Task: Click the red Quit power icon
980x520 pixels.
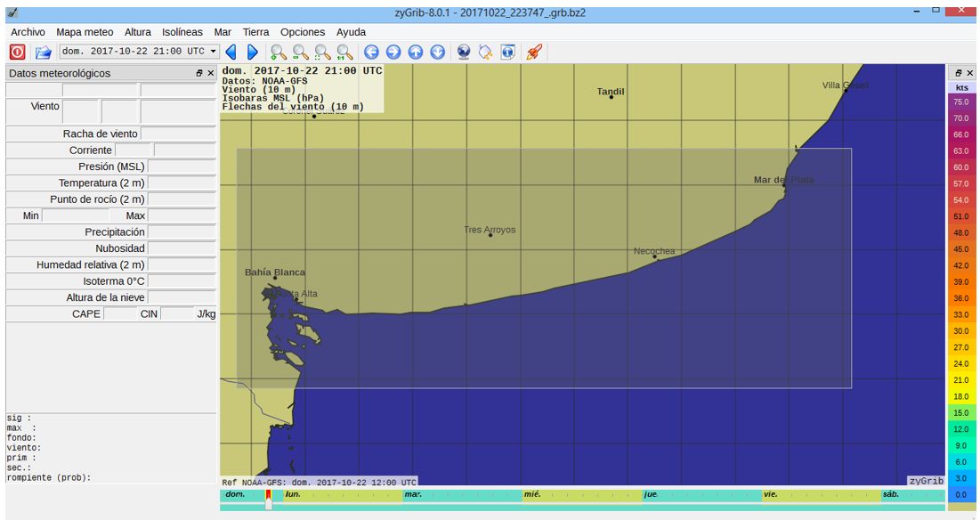Action: coord(18,52)
